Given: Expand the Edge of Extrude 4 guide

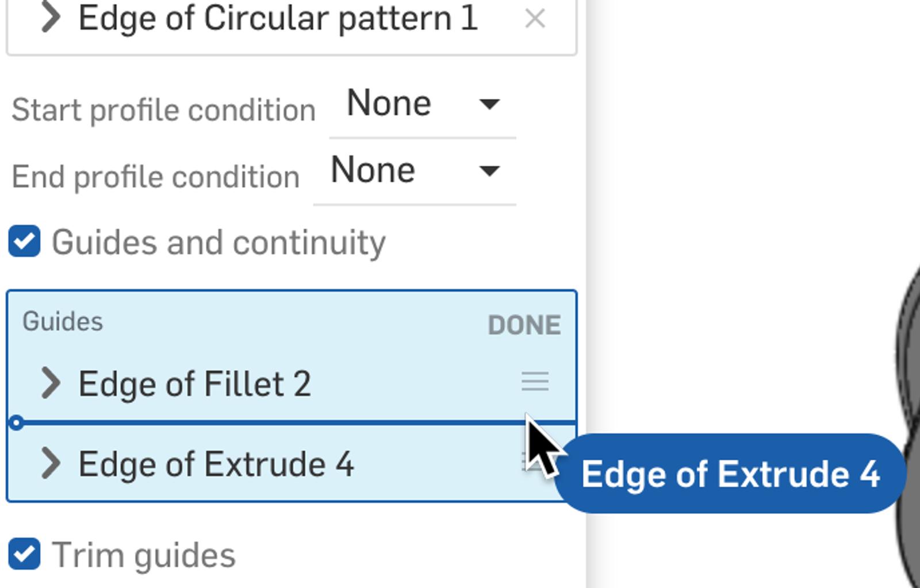Looking at the screenshot, I should (51, 463).
